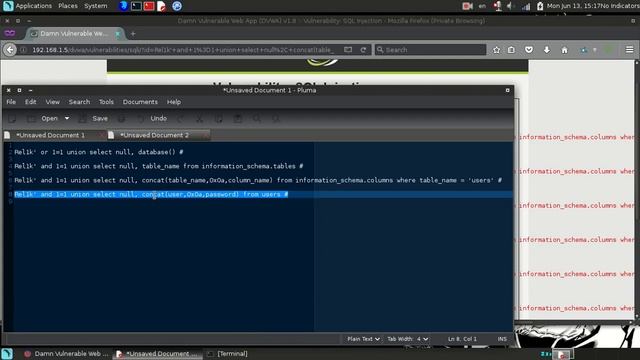640x360 pixels.
Task: Open a new Firefox tab with plus button
Action: click(133, 34)
